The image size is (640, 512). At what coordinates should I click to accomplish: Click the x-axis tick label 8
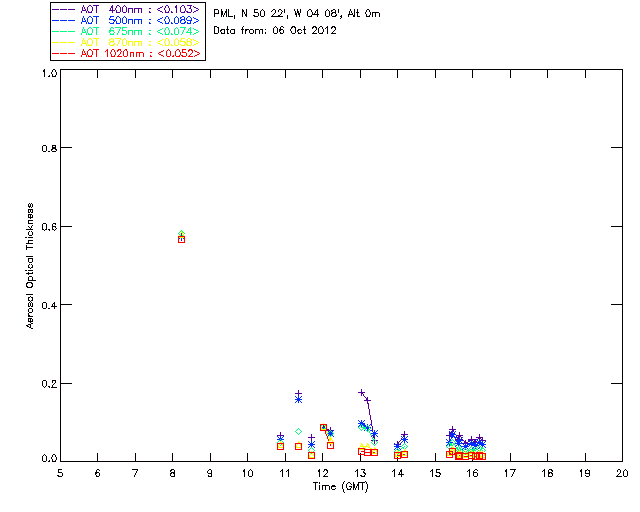coord(173,474)
